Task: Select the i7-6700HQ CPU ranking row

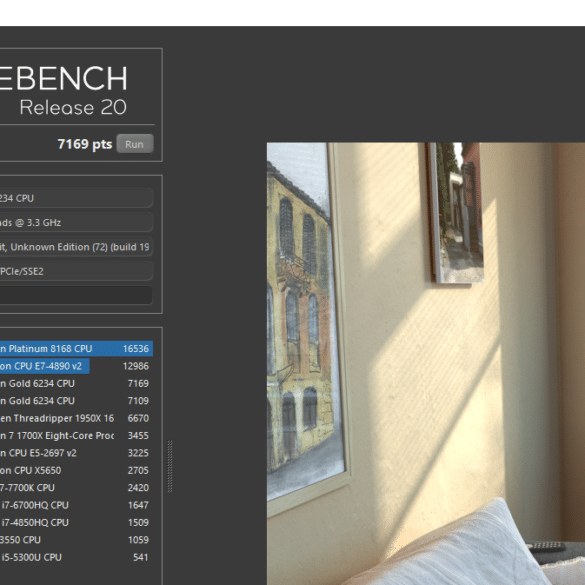Action: (x=76, y=505)
